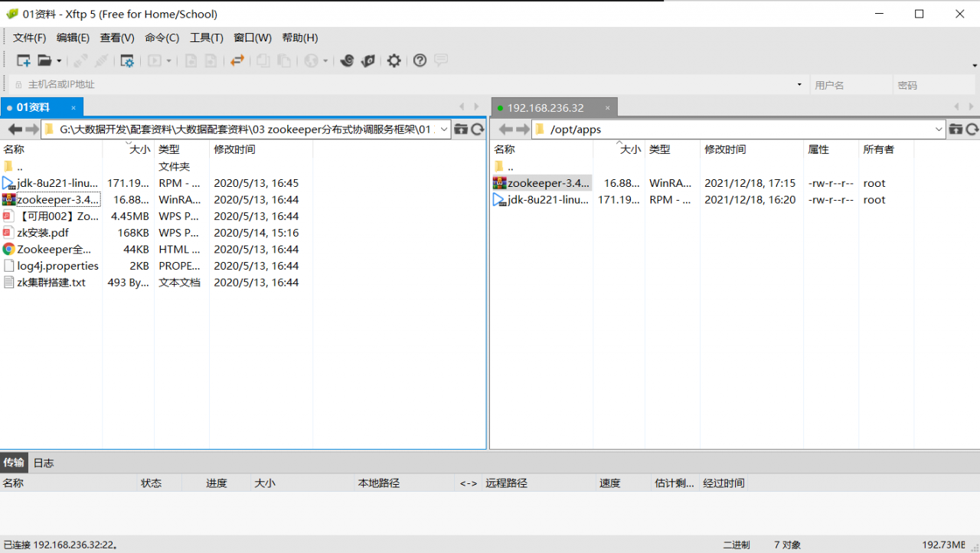The height and width of the screenshot is (553, 980).
Task: Click the Open Session folder icon
Action: point(44,61)
